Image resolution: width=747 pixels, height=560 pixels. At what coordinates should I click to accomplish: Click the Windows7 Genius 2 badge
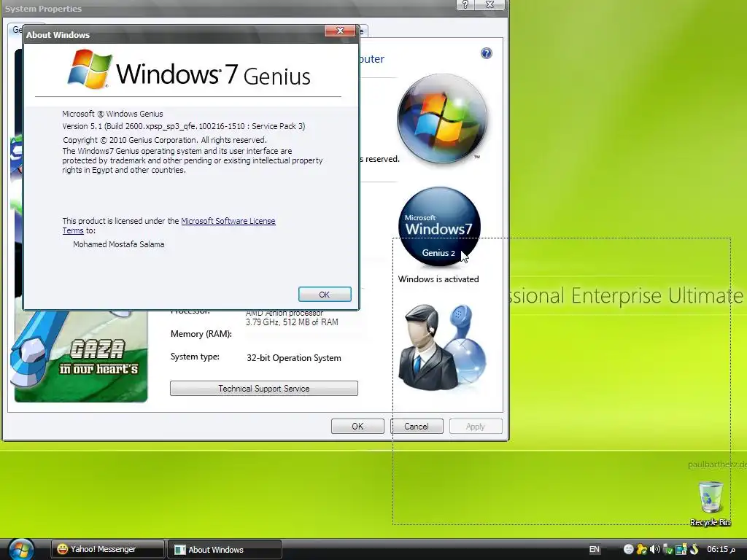tap(438, 227)
